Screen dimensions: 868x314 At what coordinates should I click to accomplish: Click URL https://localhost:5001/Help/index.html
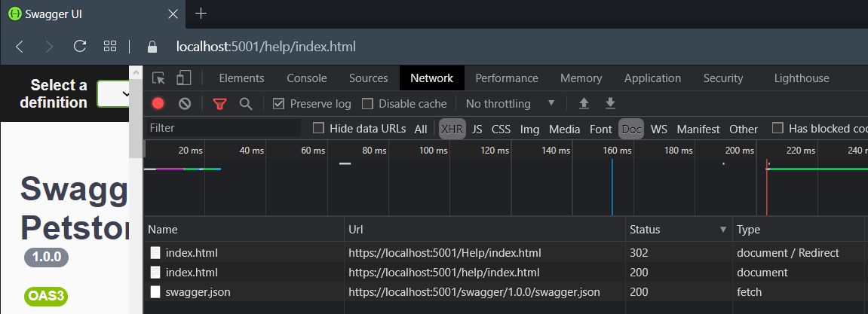click(444, 253)
